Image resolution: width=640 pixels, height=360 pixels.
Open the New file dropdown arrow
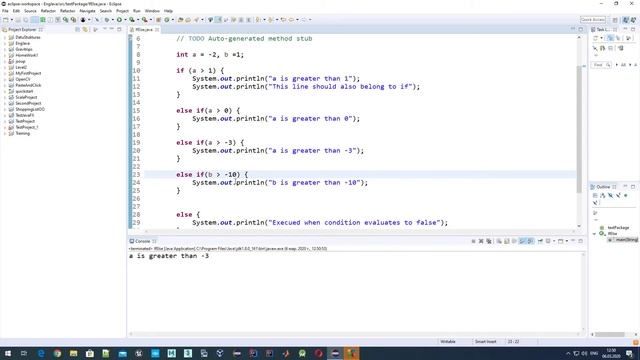coord(11,20)
